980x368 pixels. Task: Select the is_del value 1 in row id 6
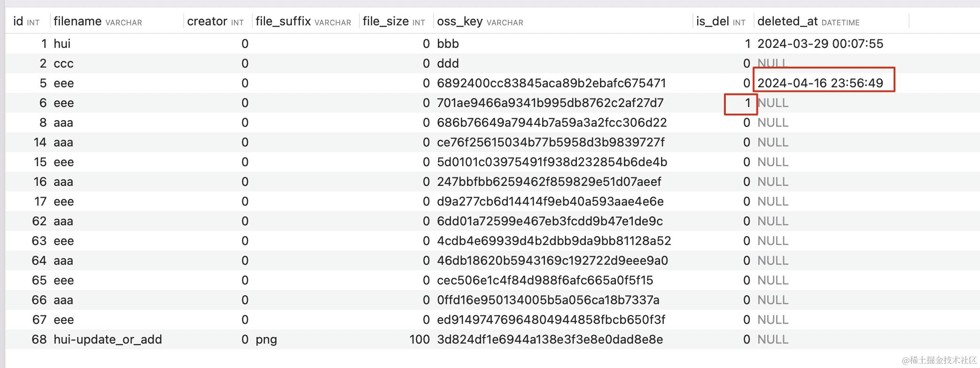[747, 103]
